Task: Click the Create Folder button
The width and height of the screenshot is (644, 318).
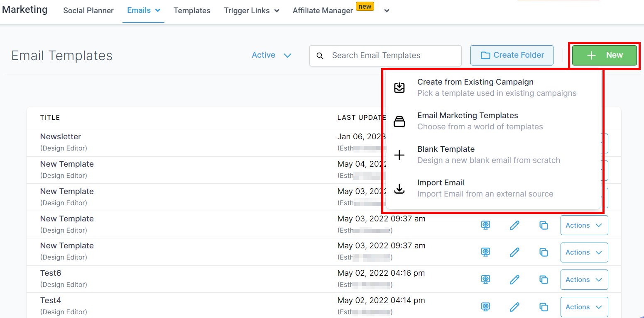Action: click(x=512, y=55)
